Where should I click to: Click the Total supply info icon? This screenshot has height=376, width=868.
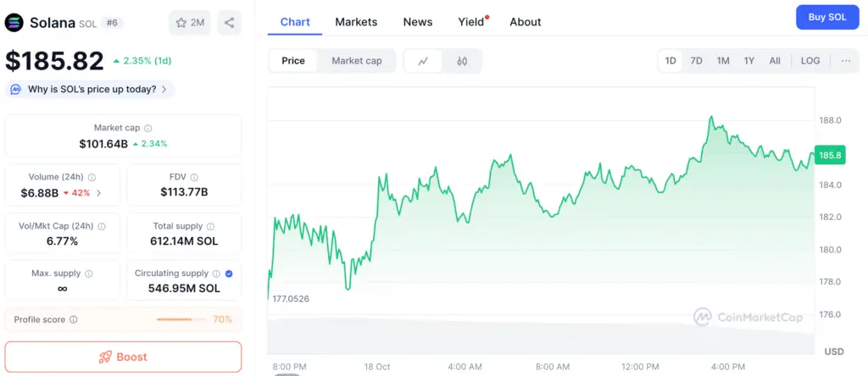210,226
